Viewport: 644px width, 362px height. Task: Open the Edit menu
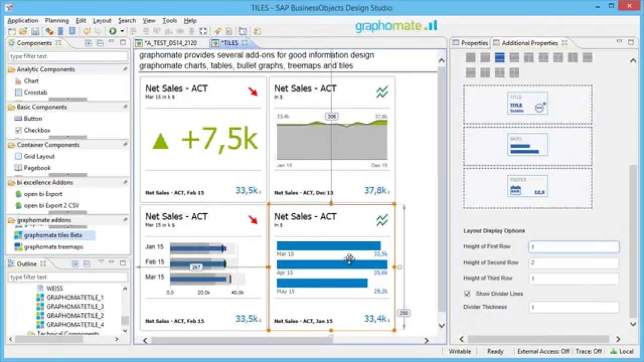81,21
